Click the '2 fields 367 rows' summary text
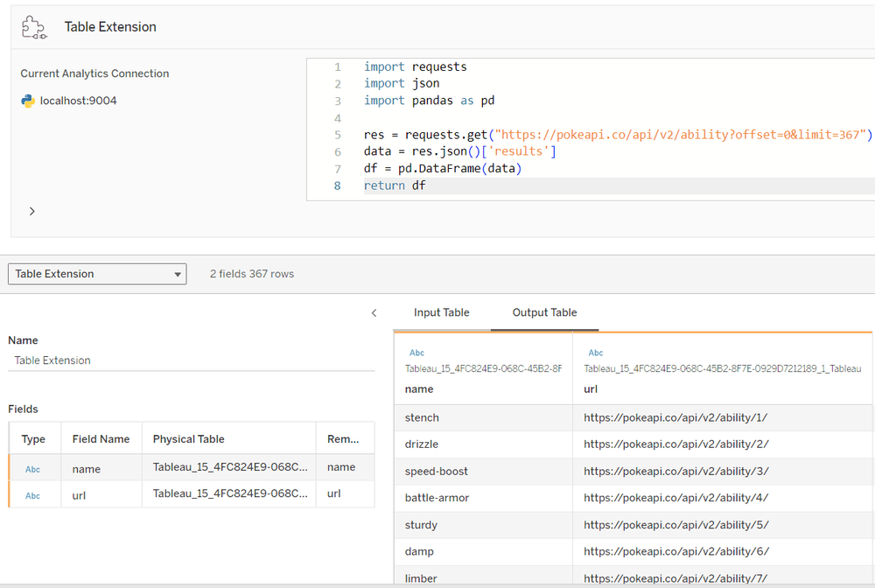The height and width of the screenshot is (588, 875). pyautogui.click(x=252, y=274)
